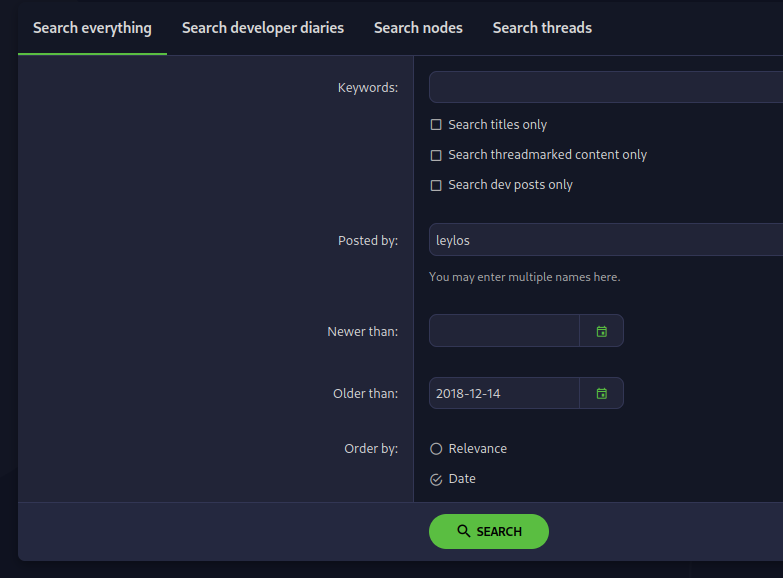
Task: Click the Posted by field with leylos
Action: click(x=606, y=240)
